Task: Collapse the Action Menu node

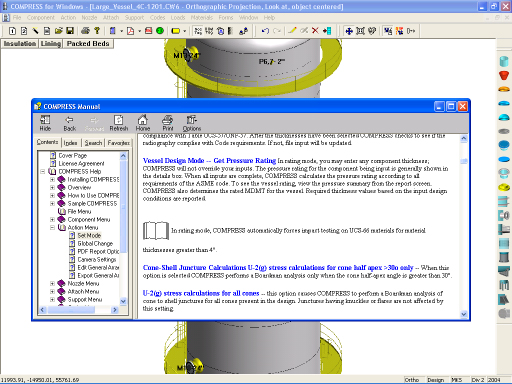Action: click(x=52, y=228)
